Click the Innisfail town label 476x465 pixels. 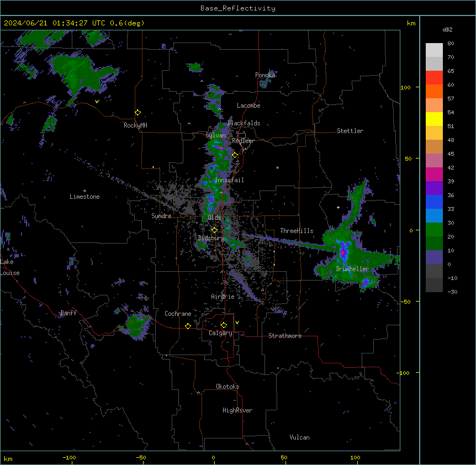[x=229, y=180]
